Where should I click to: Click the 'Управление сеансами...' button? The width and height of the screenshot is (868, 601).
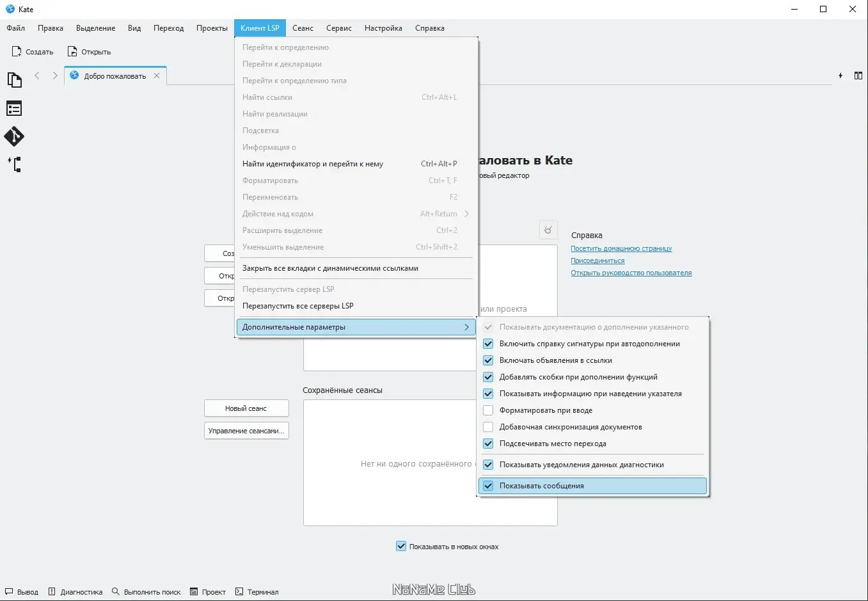click(246, 431)
